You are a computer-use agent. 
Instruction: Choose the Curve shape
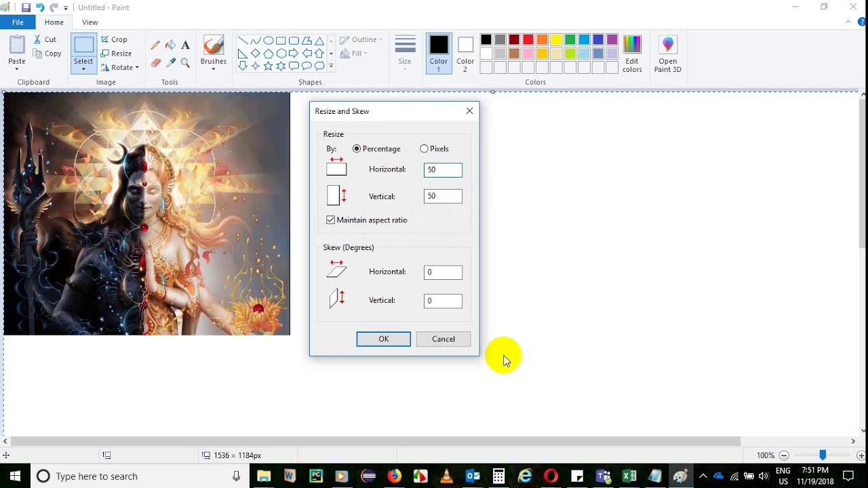pos(255,41)
